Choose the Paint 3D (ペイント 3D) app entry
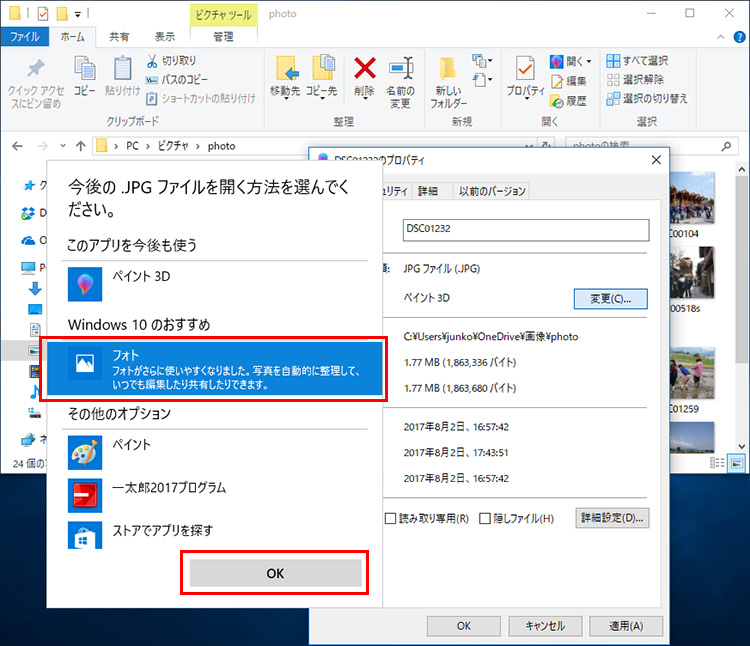Image resolution: width=750 pixels, height=646 pixels. tap(215, 284)
